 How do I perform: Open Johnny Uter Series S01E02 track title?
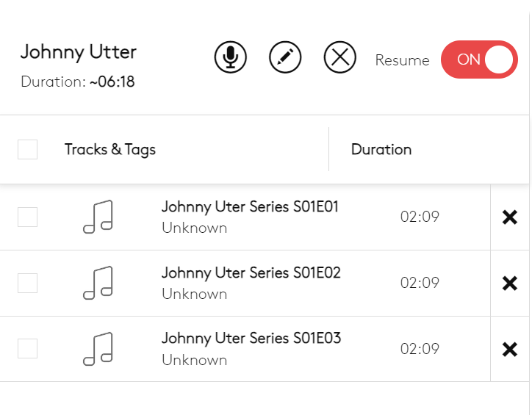(251, 273)
